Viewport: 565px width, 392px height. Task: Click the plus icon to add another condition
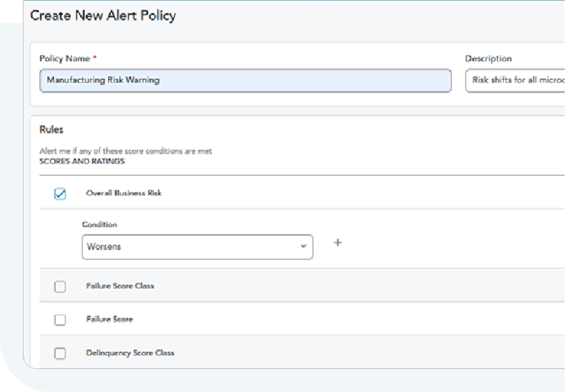(338, 242)
